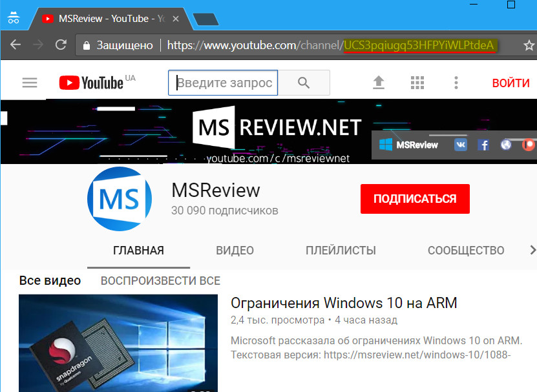
Task: Select the MSReview - YouTube browser tab
Action: [111, 19]
